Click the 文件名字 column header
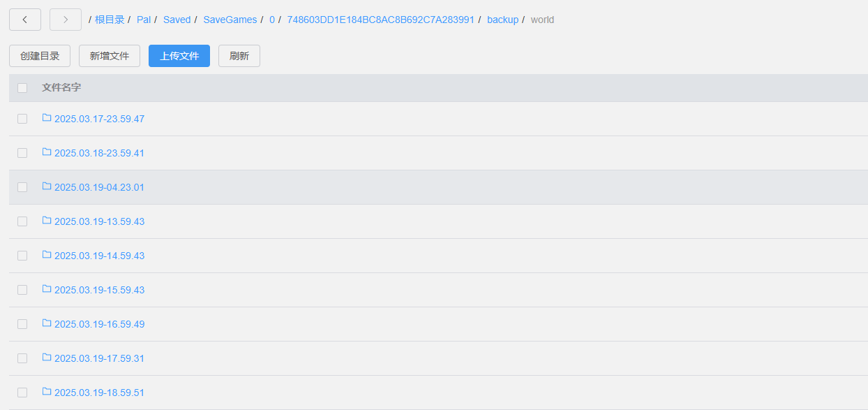Image resolution: width=868 pixels, height=410 pixels. click(x=61, y=87)
